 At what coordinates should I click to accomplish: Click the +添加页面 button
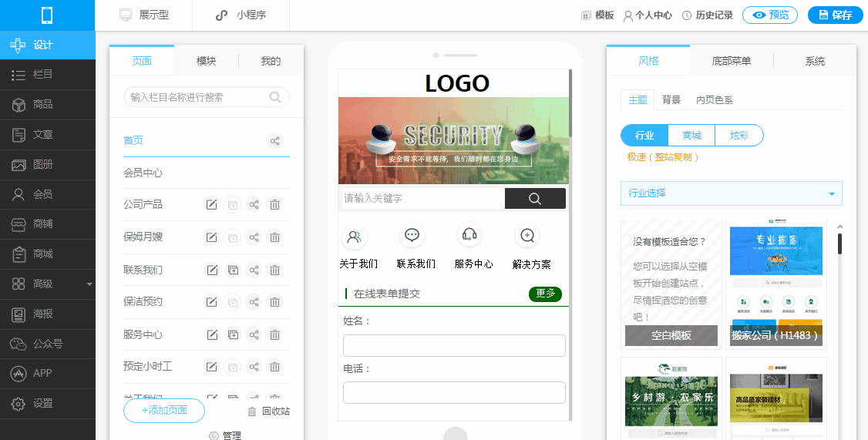[x=164, y=410]
